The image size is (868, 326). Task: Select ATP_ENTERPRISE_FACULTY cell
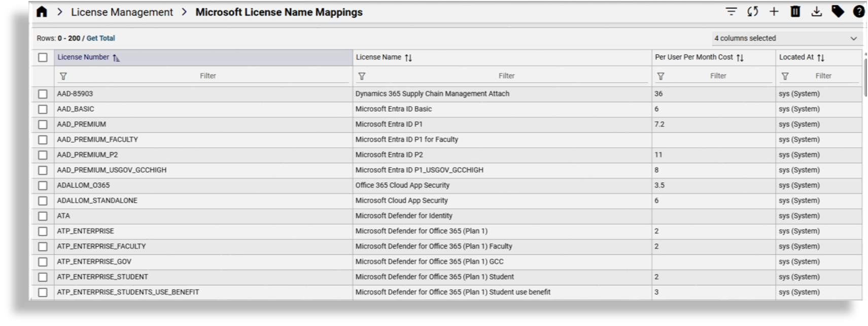(x=203, y=246)
